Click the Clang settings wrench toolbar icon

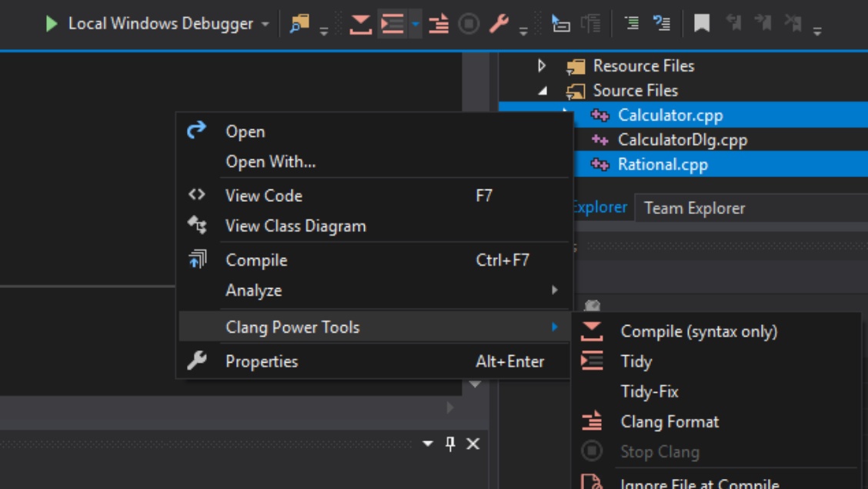coord(499,24)
